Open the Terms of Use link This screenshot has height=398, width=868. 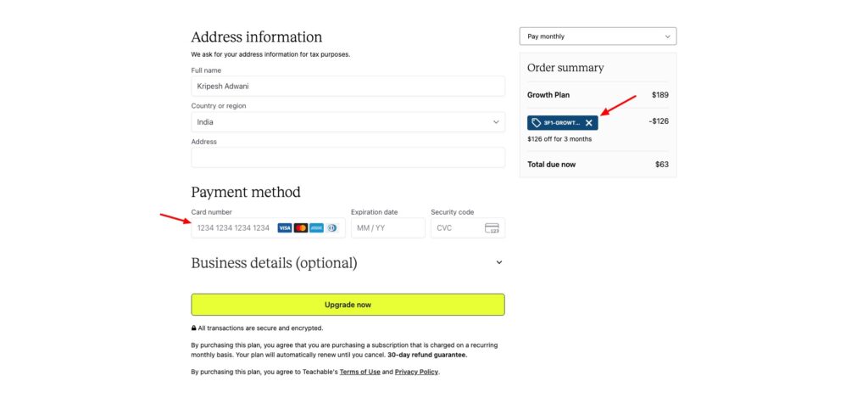point(359,372)
